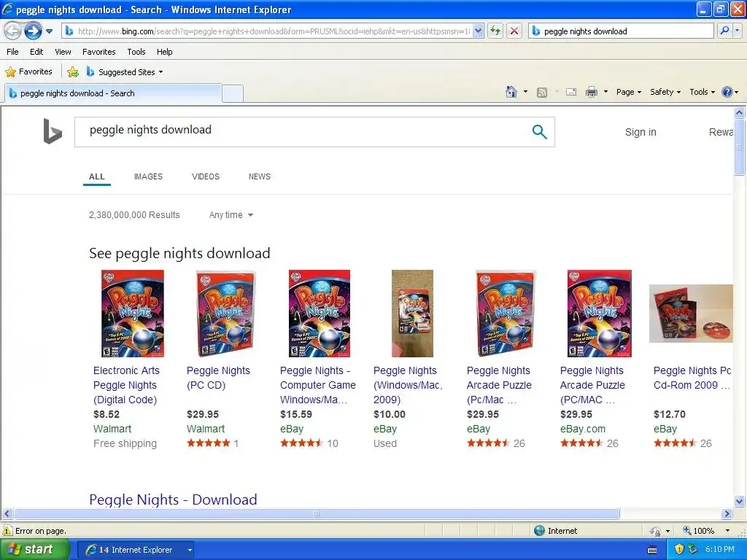This screenshot has height=560, width=747.
Task: Click the horizontal scrollbar right arrow
Action: [x=727, y=514]
